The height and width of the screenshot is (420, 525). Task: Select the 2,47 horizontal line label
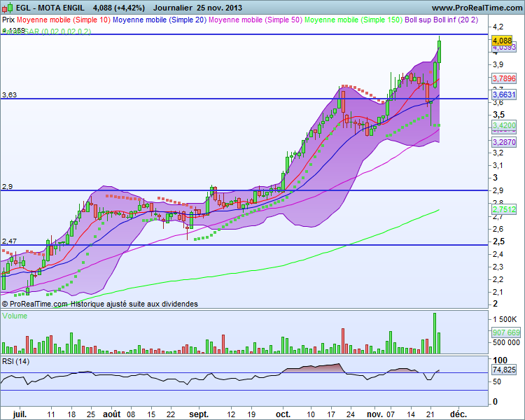click(x=9, y=241)
